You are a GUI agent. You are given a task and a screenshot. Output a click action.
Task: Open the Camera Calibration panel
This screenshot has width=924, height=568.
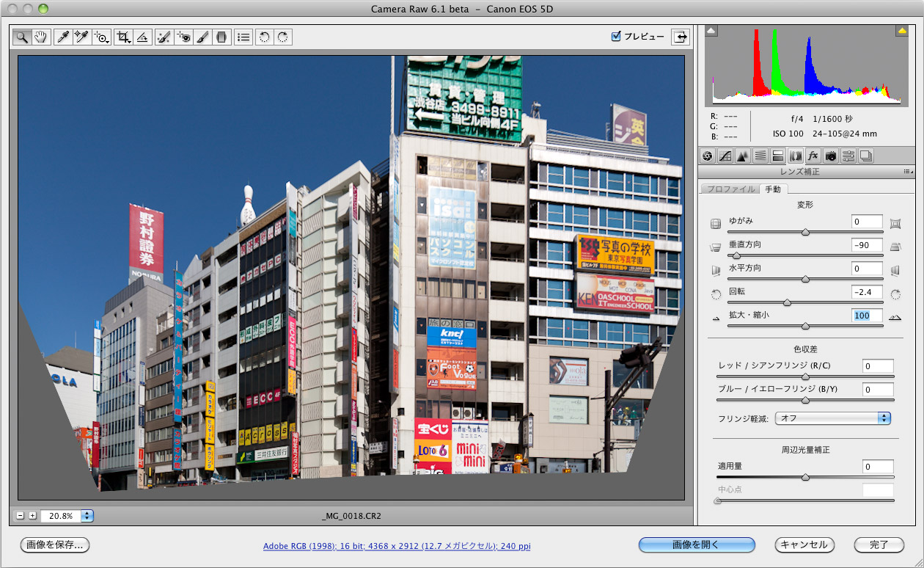[x=831, y=156]
